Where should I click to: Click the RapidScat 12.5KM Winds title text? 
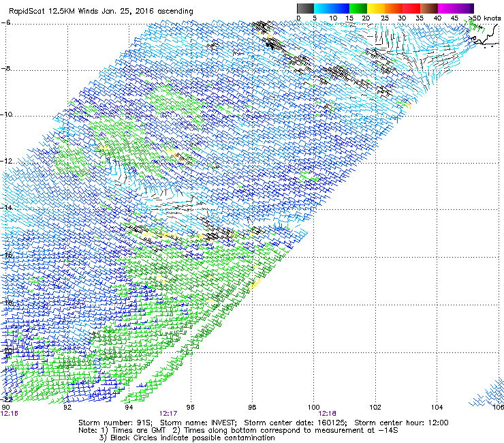pos(101,12)
